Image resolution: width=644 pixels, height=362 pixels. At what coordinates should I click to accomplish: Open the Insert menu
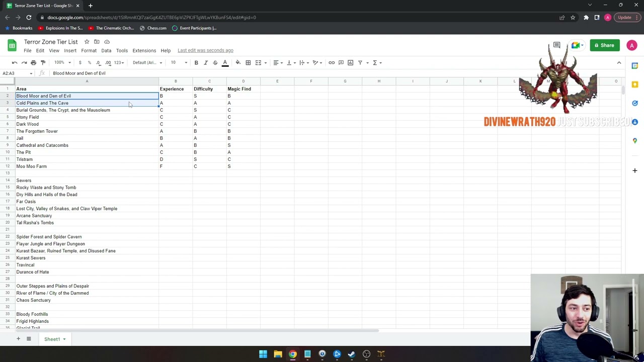coord(70,50)
